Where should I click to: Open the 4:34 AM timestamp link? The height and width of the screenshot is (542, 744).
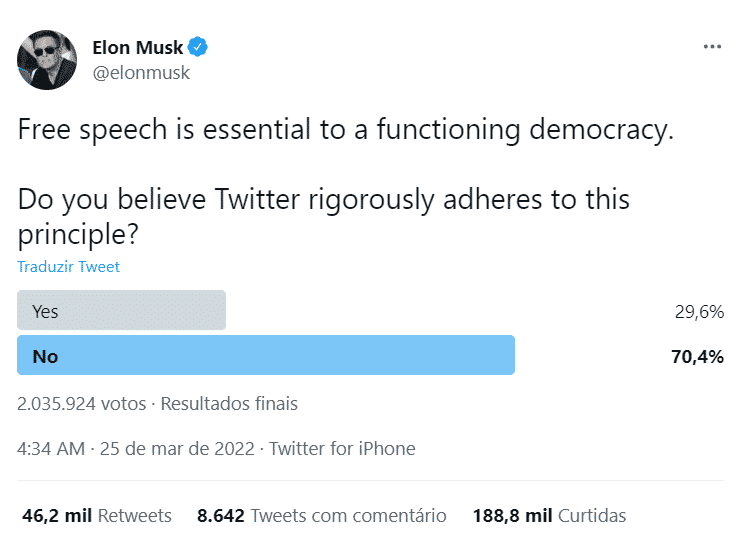tap(51, 449)
